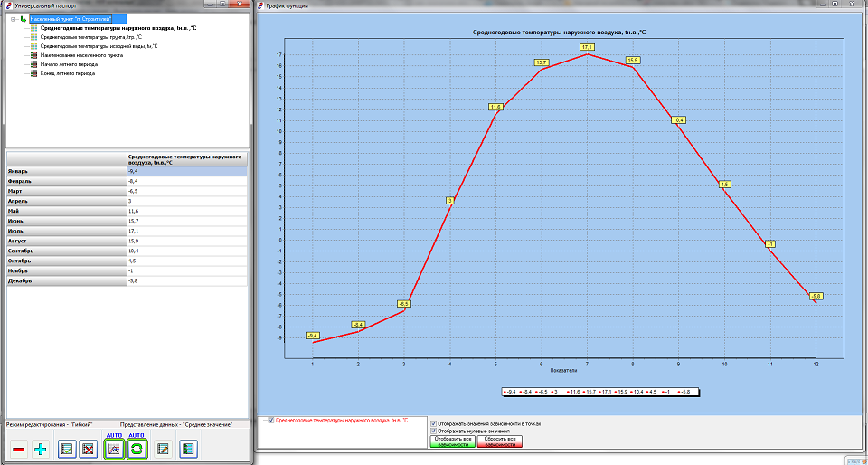Viewport: 868px width, 465px height.
Task: Select the 'Ноябрь' row header
Action: coord(66,270)
